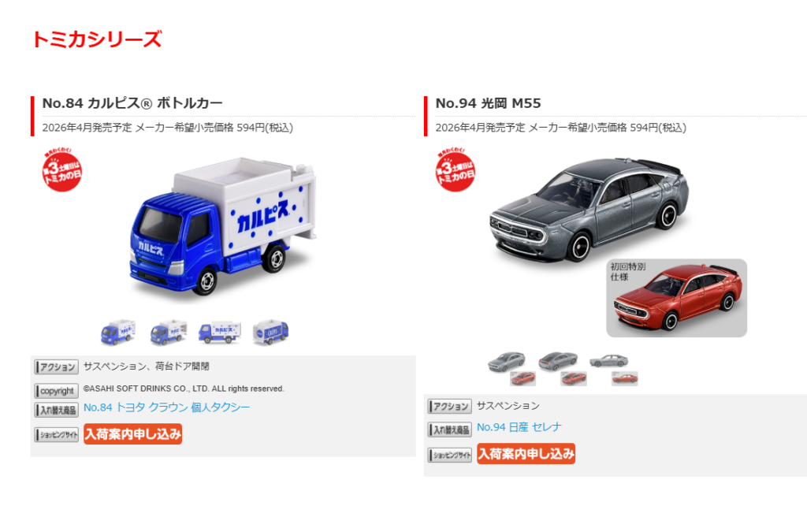The height and width of the screenshot is (532, 807).
Task: Select third Calpis truck side-view thumbnail
Action: coord(220,333)
